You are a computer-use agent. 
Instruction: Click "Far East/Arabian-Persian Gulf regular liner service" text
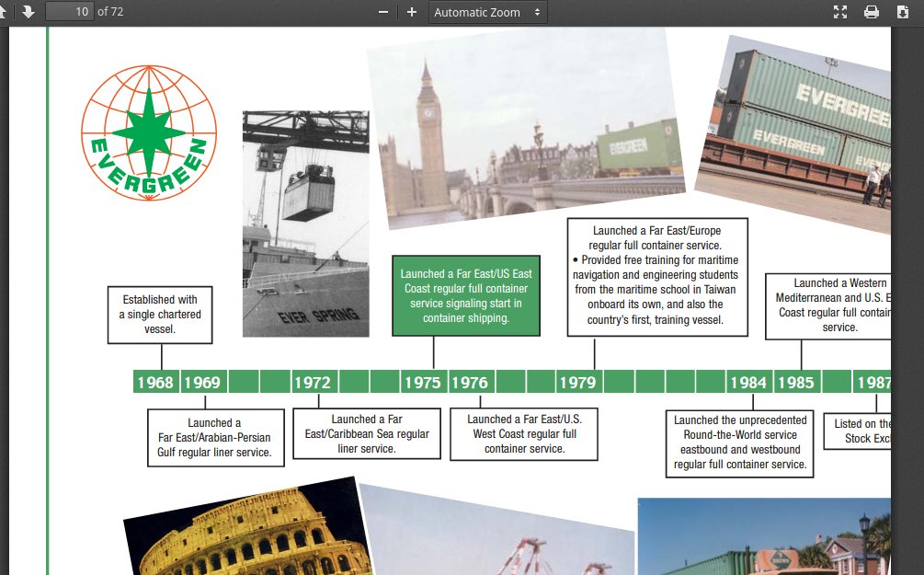point(214,438)
